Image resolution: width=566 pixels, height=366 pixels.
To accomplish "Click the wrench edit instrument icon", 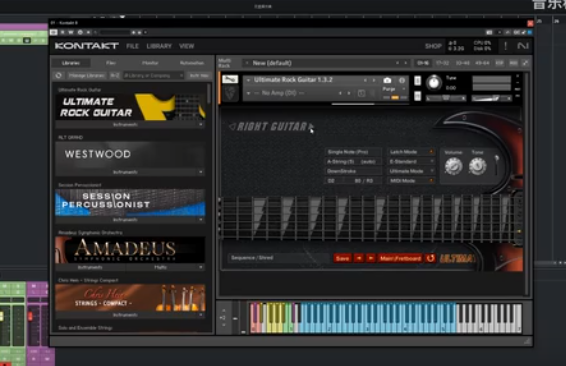I will pos(230,79).
